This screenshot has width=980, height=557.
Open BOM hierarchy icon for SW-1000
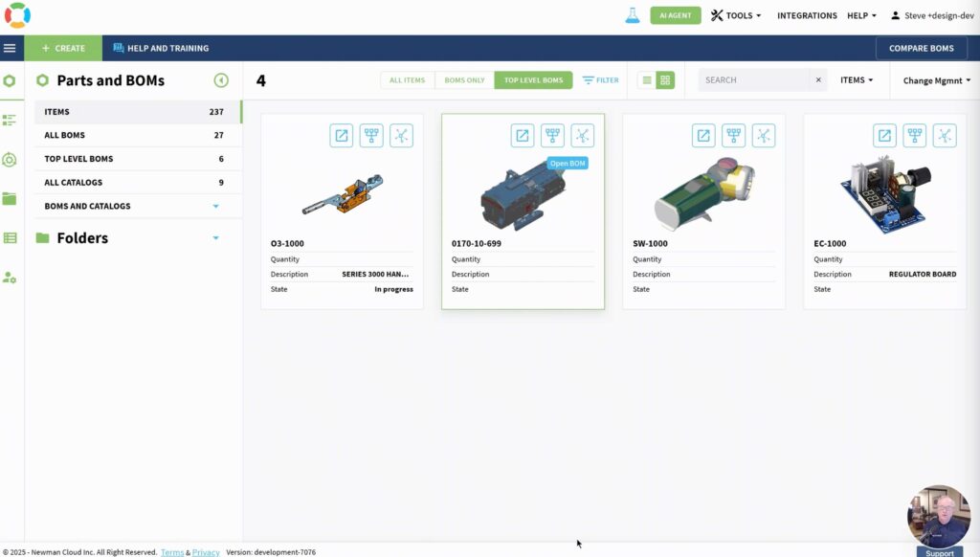coord(734,136)
